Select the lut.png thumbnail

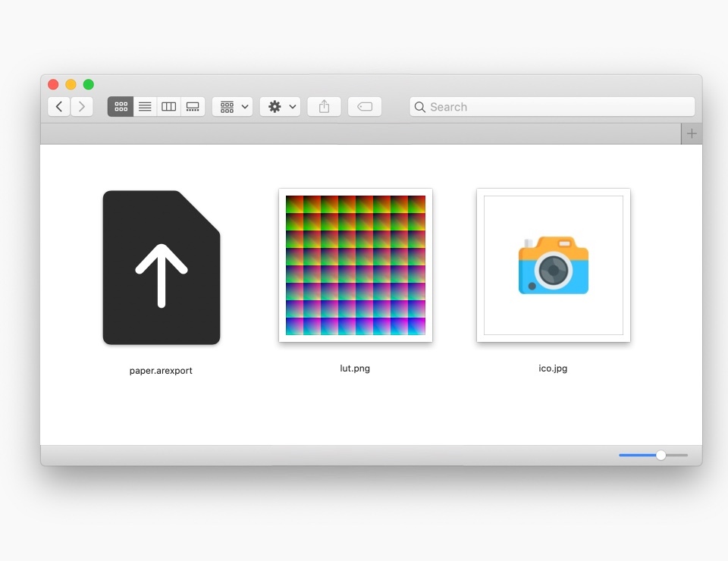[x=356, y=265]
